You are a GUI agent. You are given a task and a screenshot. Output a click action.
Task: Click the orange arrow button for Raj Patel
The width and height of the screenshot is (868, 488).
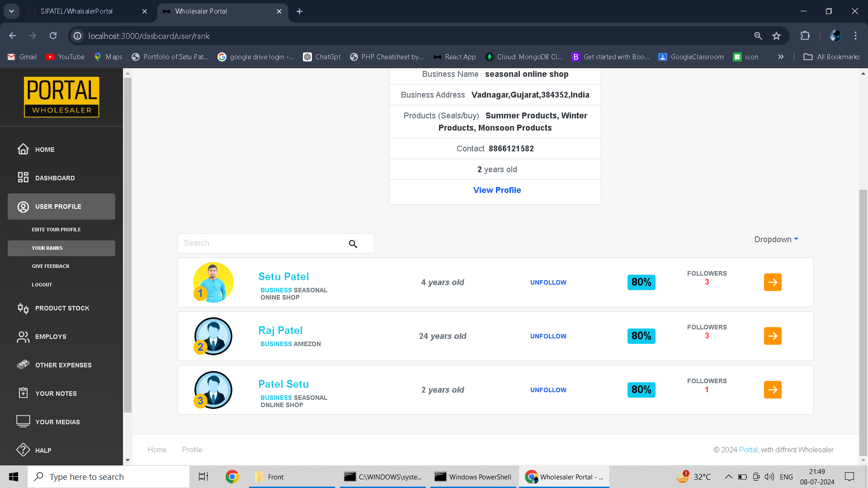click(773, 336)
